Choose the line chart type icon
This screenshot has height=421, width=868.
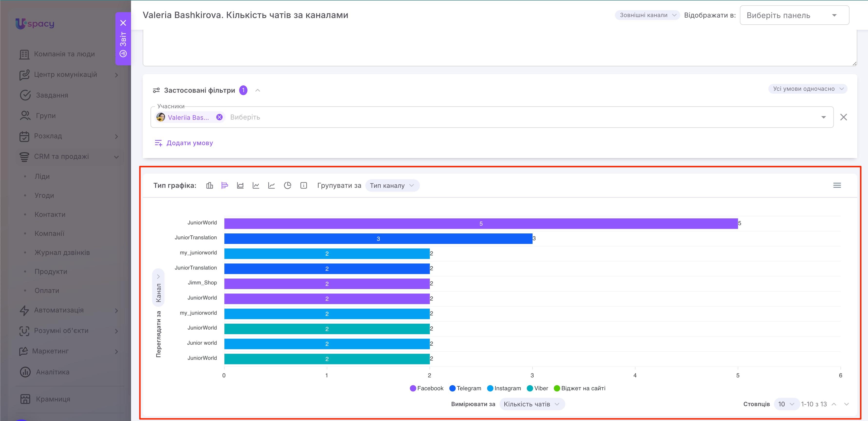click(256, 186)
